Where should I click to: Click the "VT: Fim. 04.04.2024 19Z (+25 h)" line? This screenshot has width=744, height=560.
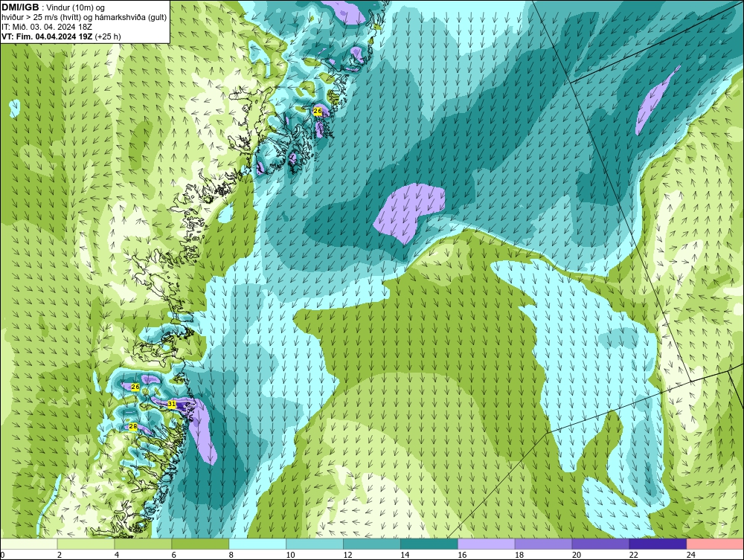click(61, 36)
